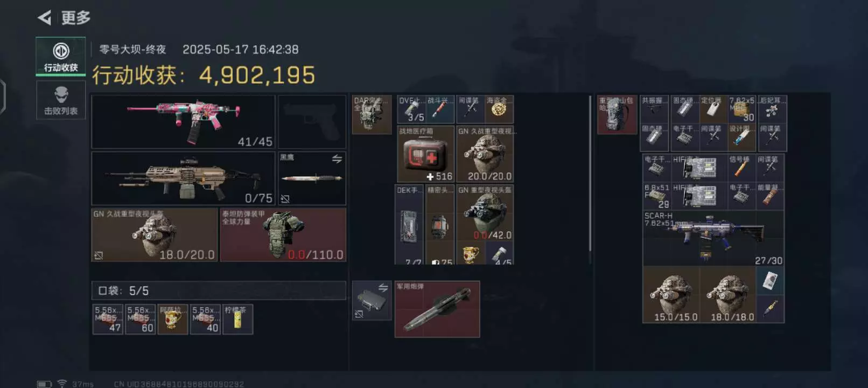Image resolution: width=868 pixels, height=388 pixels.
Task: Select the 柠檬茶 can item
Action: 238,319
